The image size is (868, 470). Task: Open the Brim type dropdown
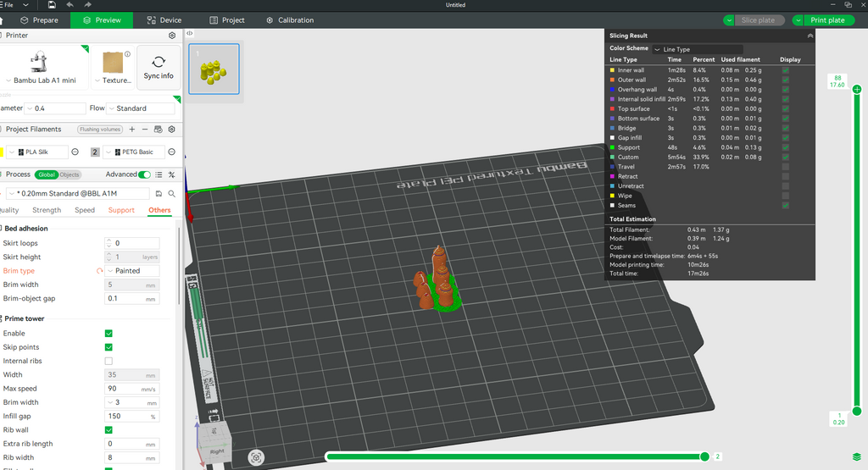[133, 271]
